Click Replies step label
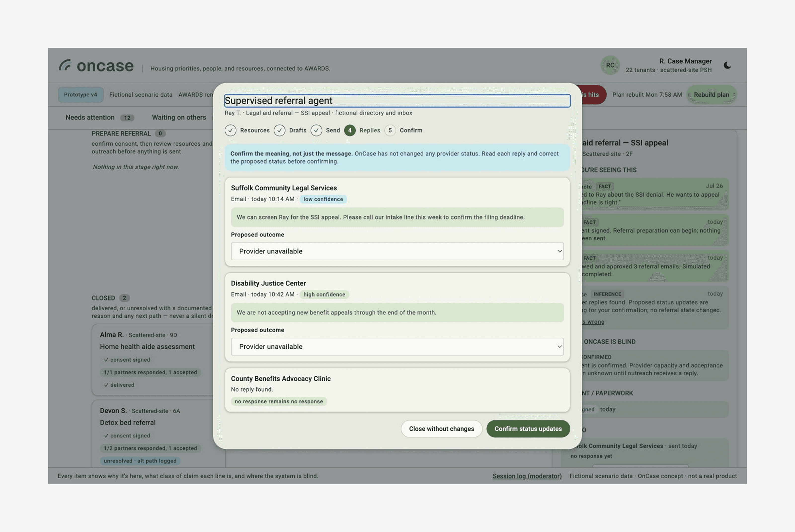The width and height of the screenshot is (795, 532). pos(369,130)
